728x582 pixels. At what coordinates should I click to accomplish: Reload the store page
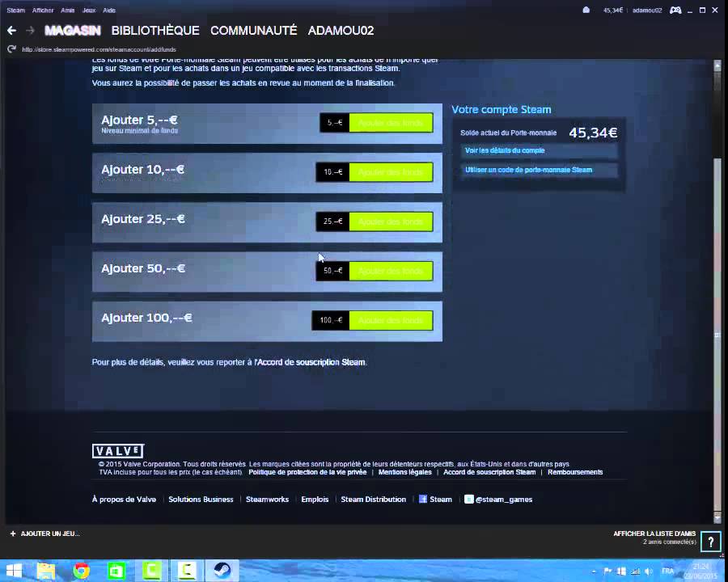11,49
